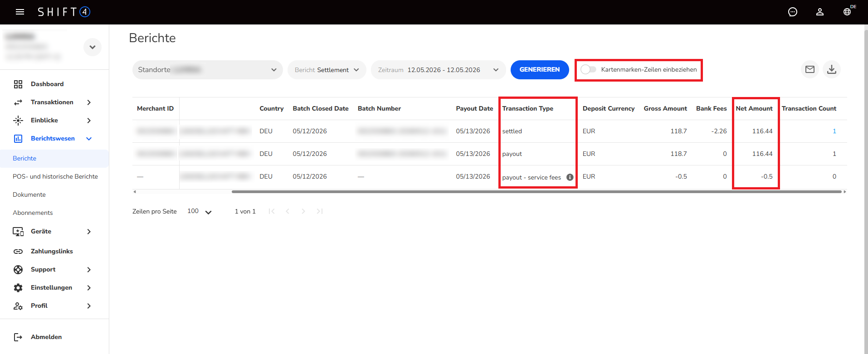Expand Profil submenu chevron
The image size is (868, 354).
pos(89,306)
